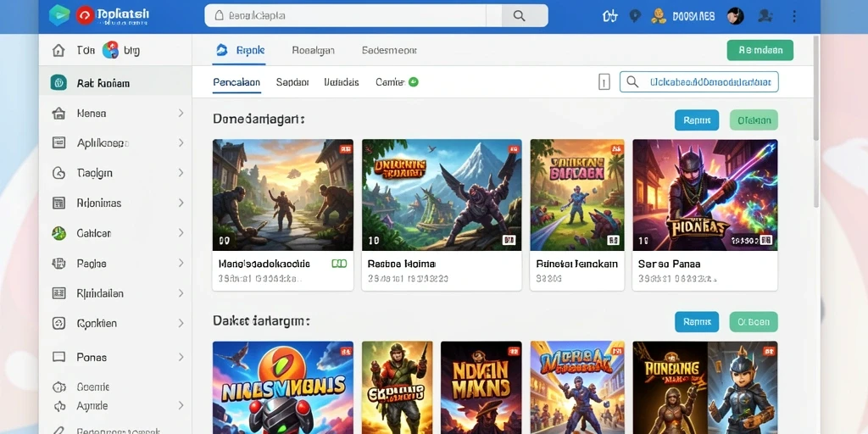The image size is (868, 434).
Task: Click the colorful round badge next to blg
Action: (110, 50)
